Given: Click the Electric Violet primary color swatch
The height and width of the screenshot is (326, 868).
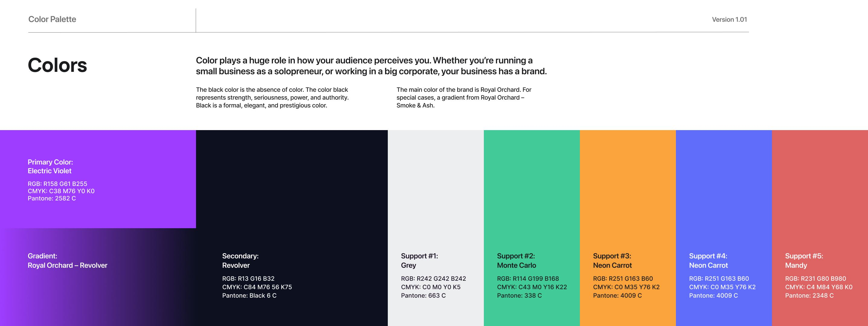Looking at the screenshot, I should pos(98,179).
